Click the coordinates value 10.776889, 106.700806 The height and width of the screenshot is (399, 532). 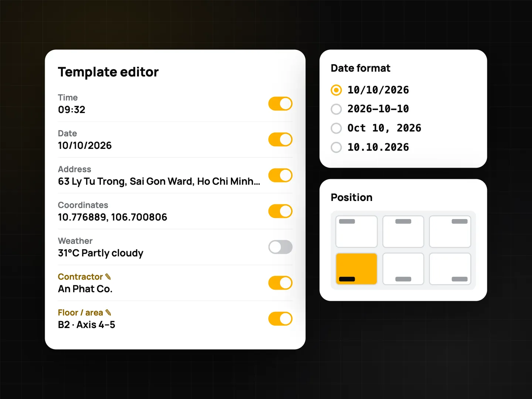113,217
